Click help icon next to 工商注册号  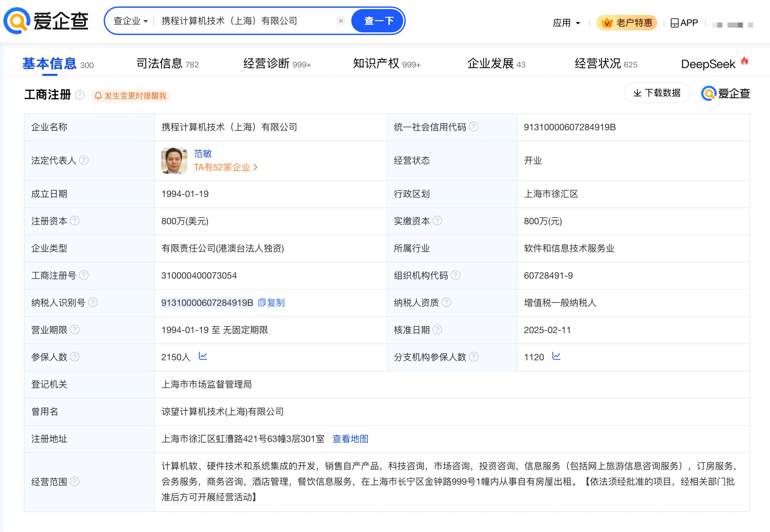point(84,275)
